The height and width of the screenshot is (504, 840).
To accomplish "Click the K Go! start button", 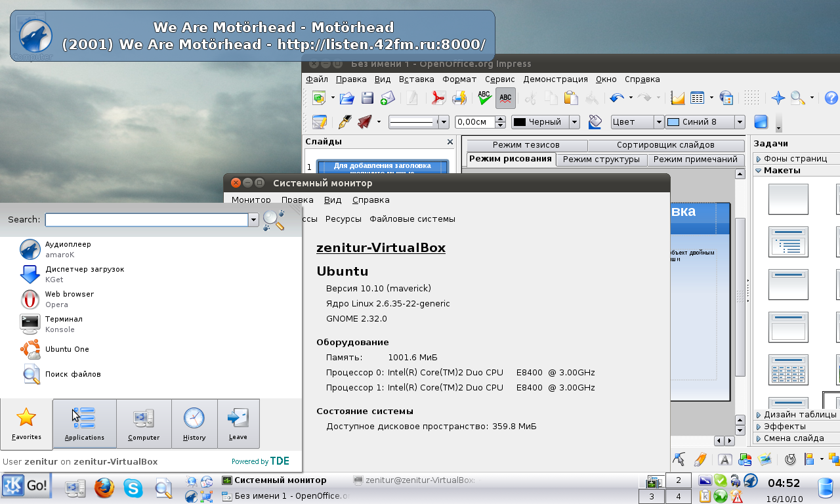I will click(27, 487).
